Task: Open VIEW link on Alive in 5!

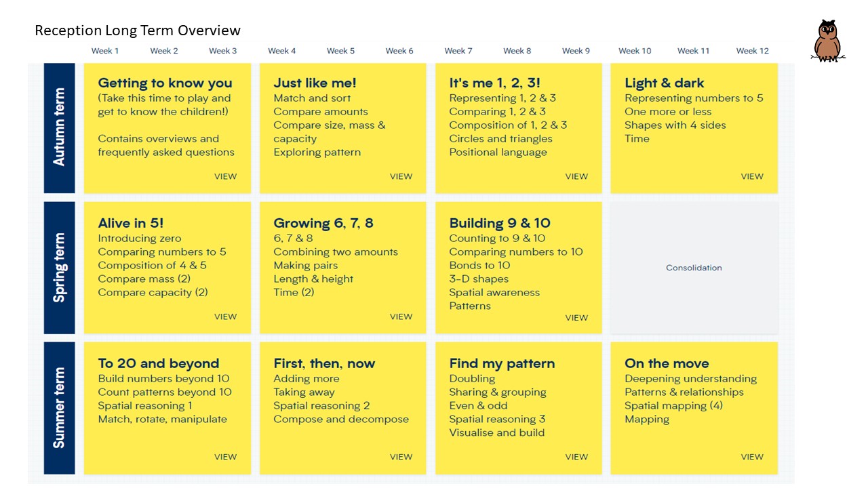Action: [225, 317]
